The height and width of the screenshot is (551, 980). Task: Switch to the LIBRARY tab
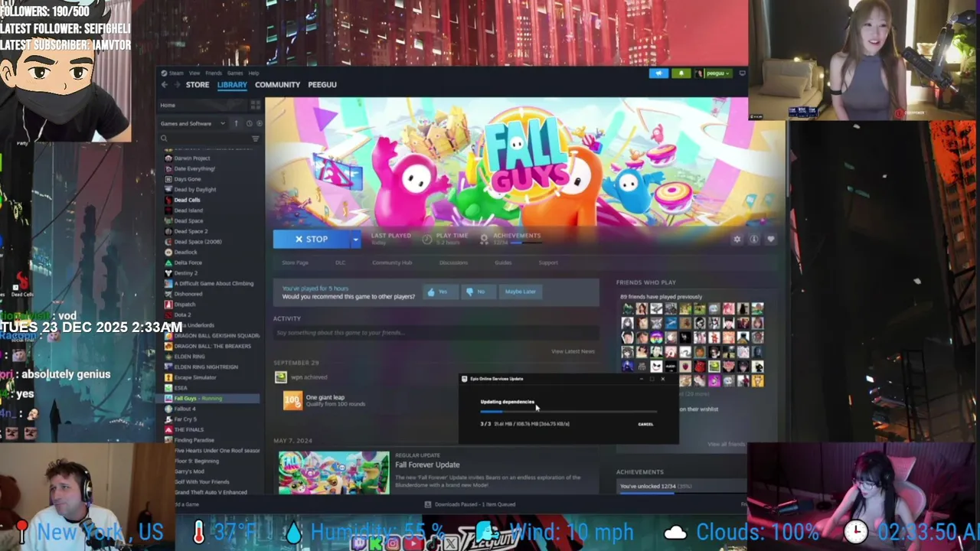(232, 85)
